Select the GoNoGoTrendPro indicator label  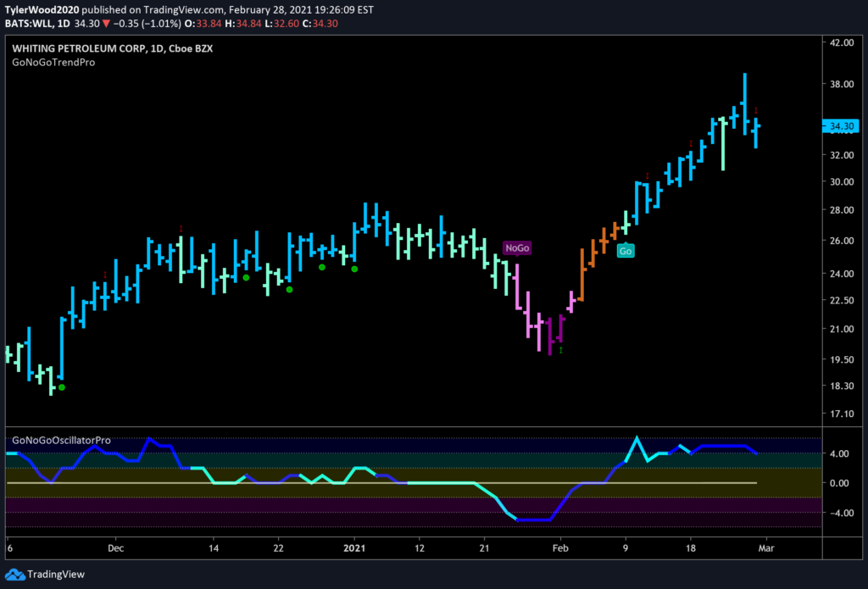(x=53, y=63)
